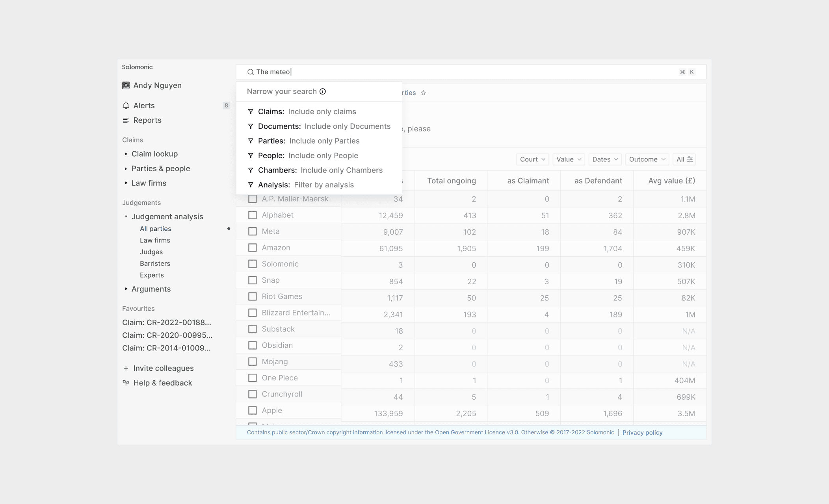Image resolution: width=829 pixels, height=504 pixels.
Task: Choose the Chambers: Include only Chambers filter
Action: [320, 170]
